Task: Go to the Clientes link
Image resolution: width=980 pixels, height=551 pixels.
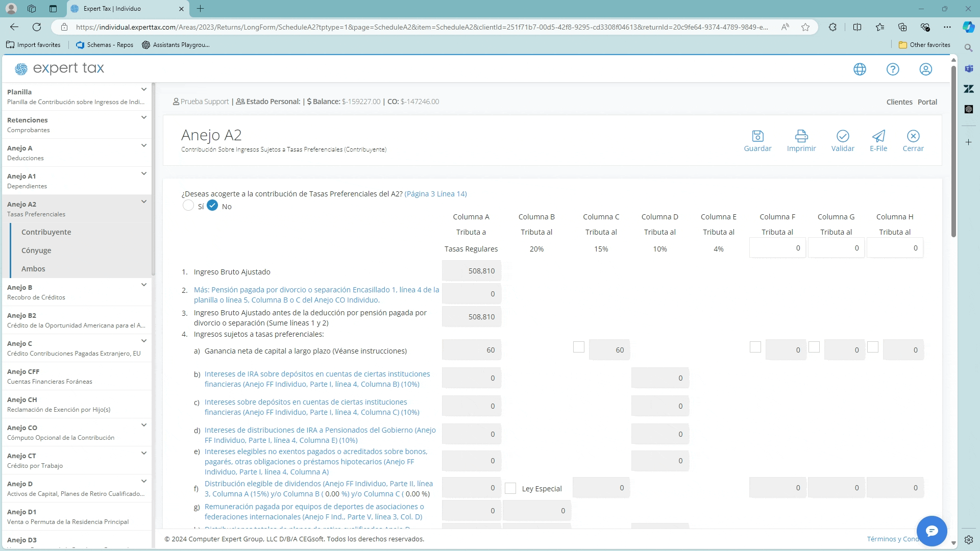Action: (x=899, y=102)
